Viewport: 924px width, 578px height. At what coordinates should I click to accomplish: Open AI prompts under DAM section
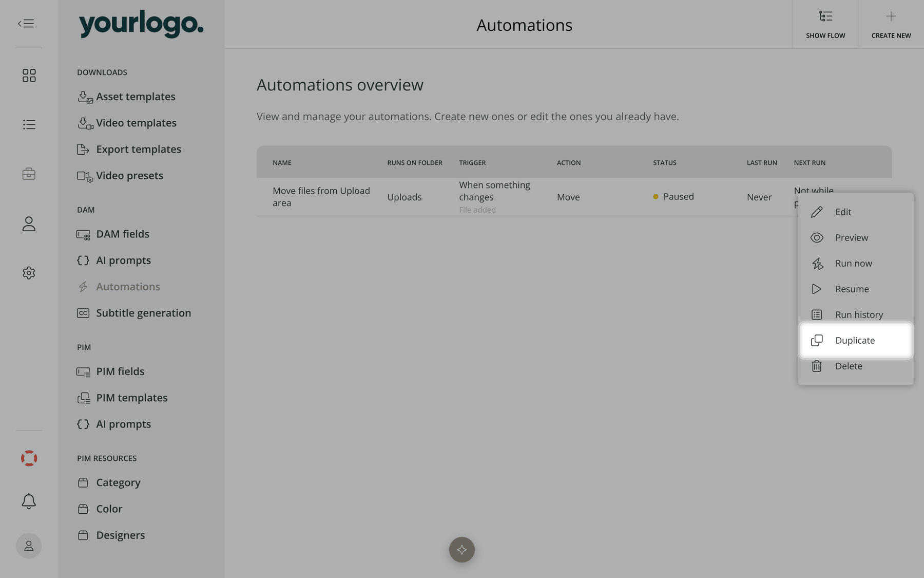(x=114, y=260)
